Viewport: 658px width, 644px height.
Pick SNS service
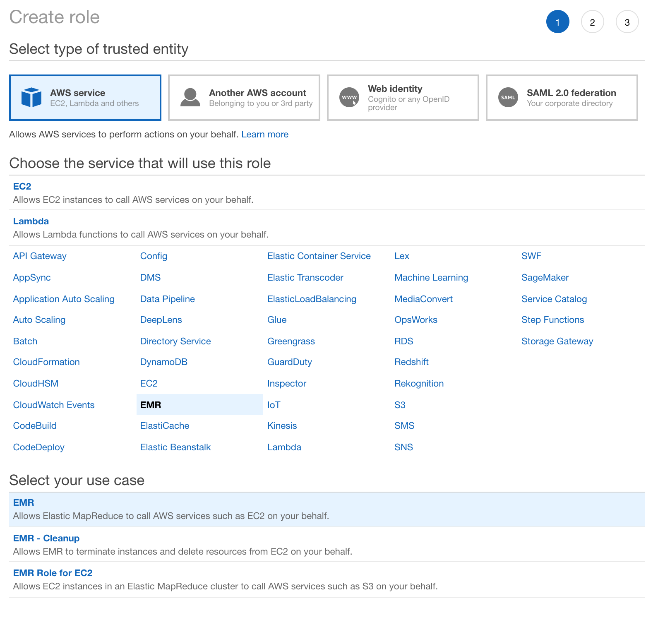click(x=403, y=447)
